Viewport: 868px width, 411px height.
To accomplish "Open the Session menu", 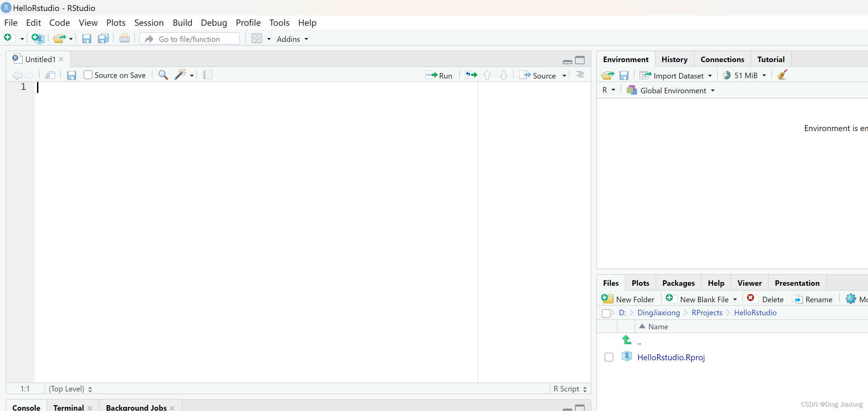I will tap(149, 23).
